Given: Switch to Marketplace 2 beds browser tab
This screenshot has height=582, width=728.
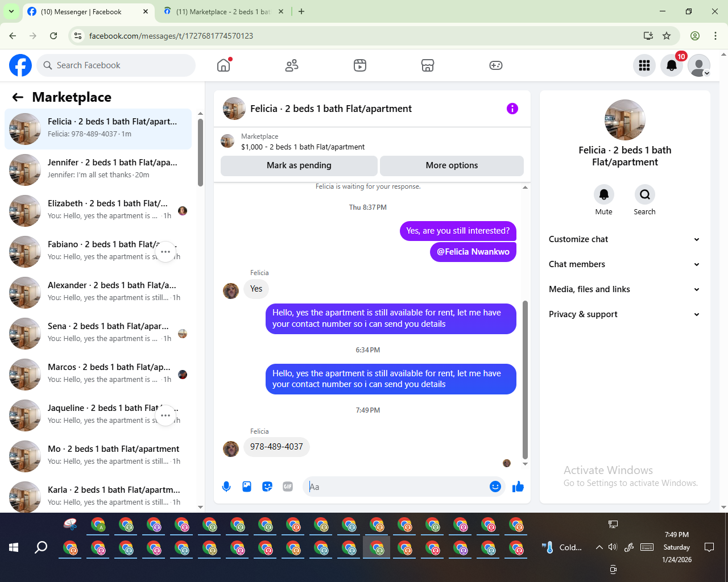Looking at the screenshot, I should pos(223,12).
